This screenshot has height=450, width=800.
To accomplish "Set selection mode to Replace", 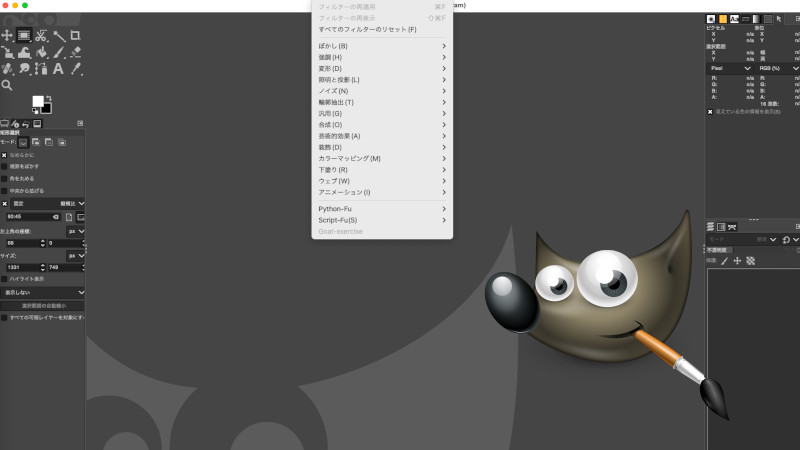I will pos(23,142).
